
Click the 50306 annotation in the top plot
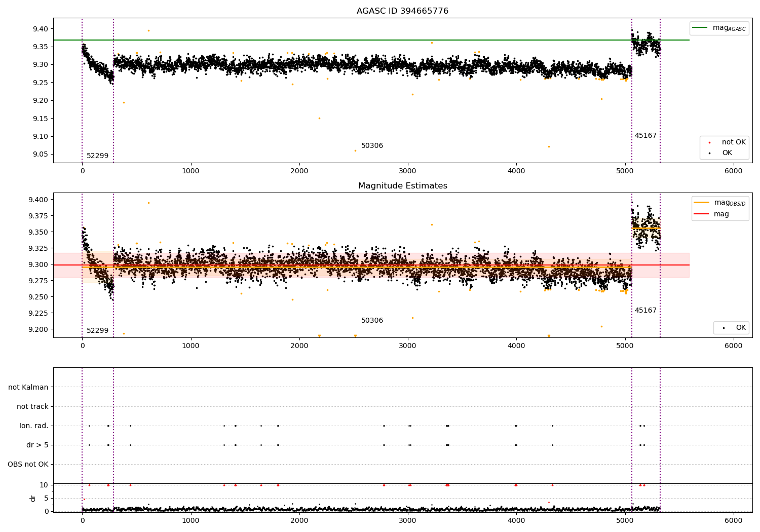pos(372,146)
